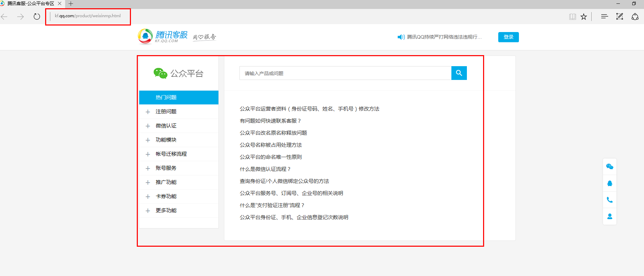Expand the 卡券功能 category
The image size is (644, 276).
pos(166,196)
